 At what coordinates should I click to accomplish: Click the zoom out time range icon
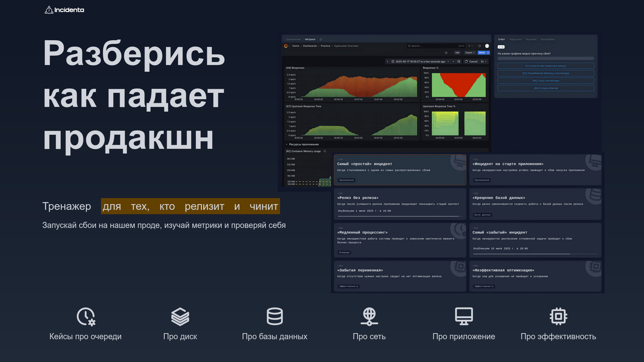pos(459,62)
